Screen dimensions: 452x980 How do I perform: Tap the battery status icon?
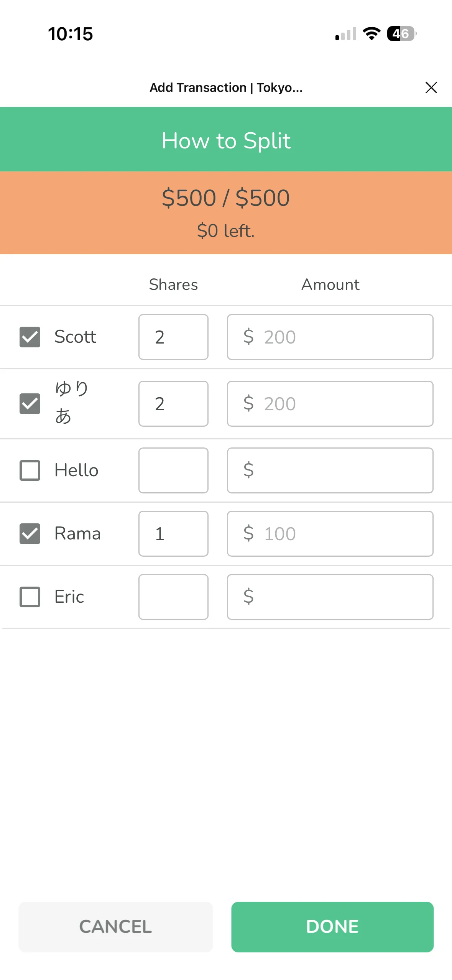pyautogui.click(x=401, y=34)
